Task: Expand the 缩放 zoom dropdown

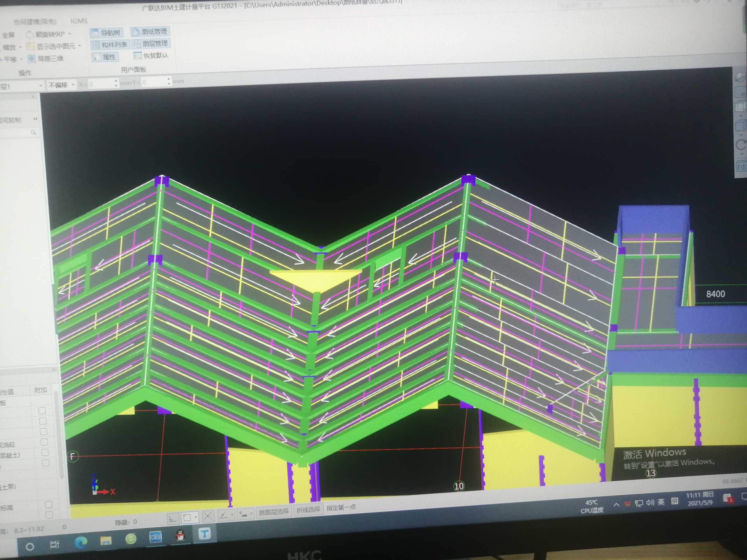Action: click(20, 47)
